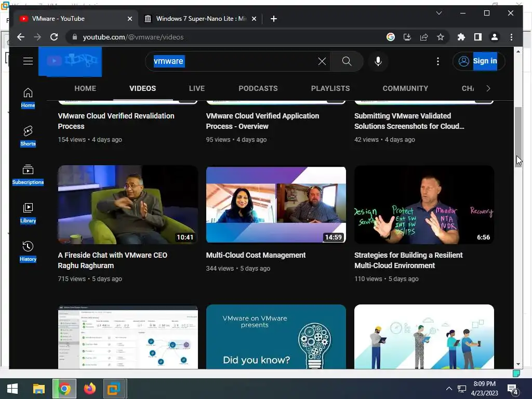
Task: Close the Windows 7 Super-Nano Lite tab
Action: pyautogui.click(x=254, y=19)
